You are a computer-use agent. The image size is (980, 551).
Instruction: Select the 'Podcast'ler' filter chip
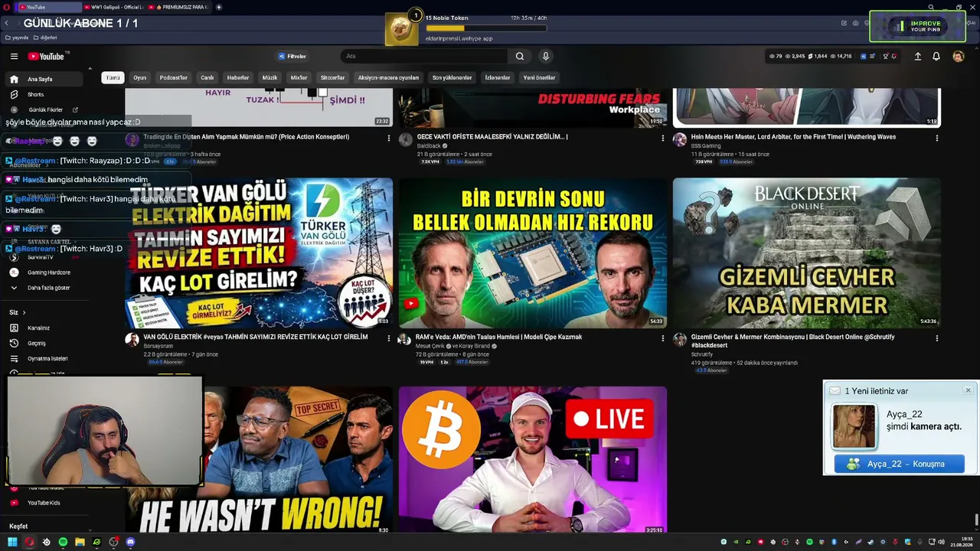tap(173, 77)
